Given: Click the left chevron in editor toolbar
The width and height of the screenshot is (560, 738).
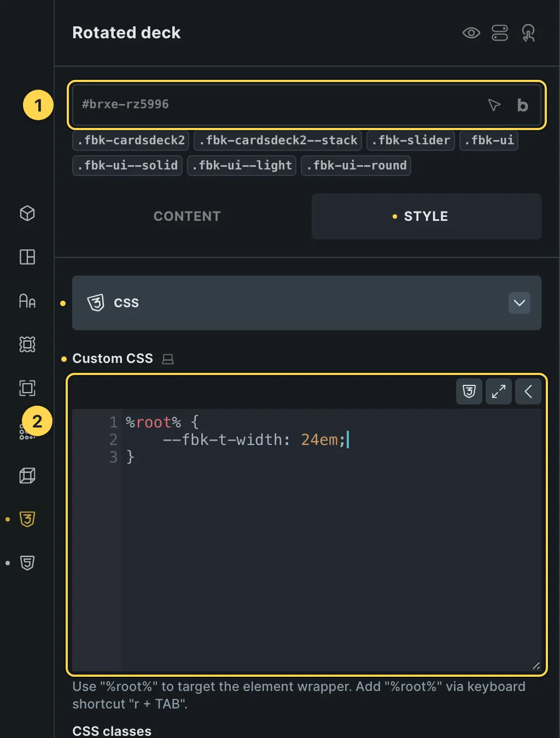Looking at the screenshot, I should click(528, 391).
